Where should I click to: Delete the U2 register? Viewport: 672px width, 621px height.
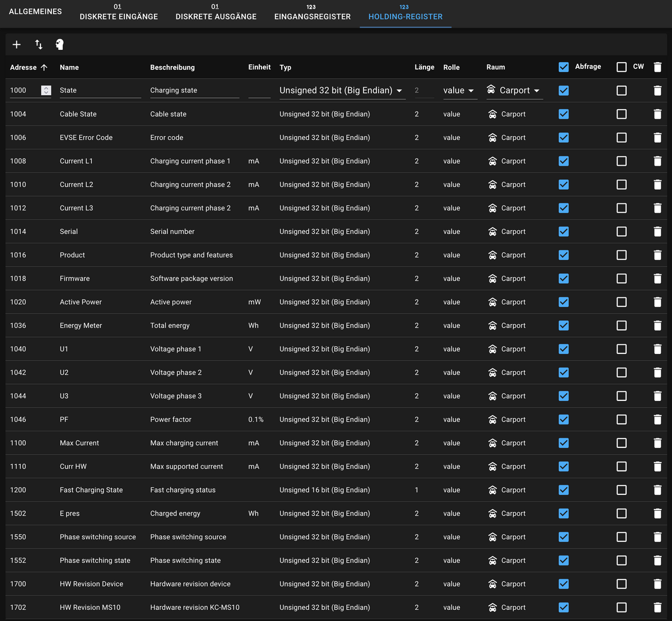(657, 372)
